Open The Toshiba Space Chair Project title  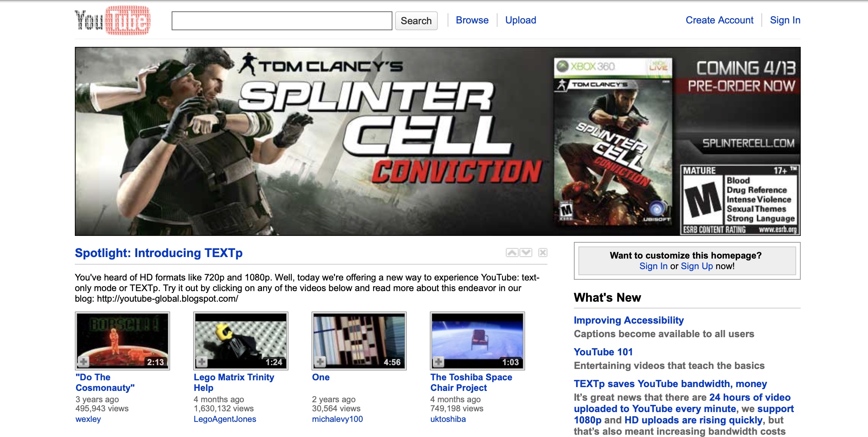pyautogui.click(x=471, y=382)
